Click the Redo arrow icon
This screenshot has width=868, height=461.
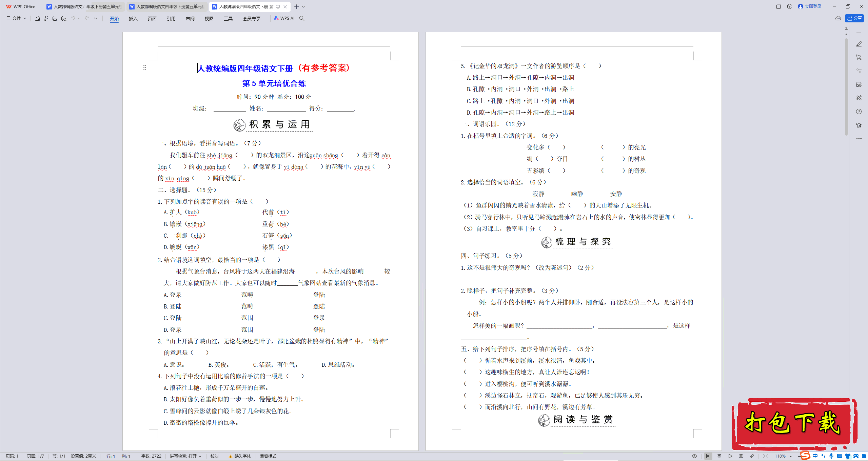87,18
